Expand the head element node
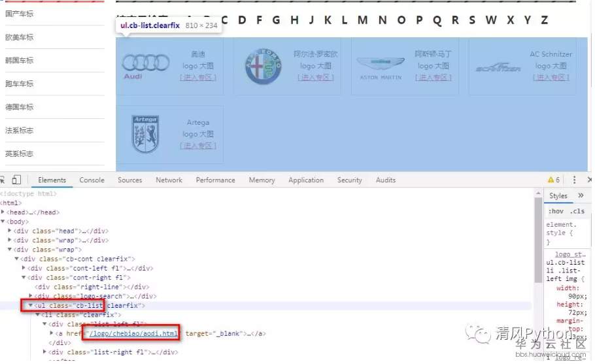The image size is (595, 364). [3, 212]
